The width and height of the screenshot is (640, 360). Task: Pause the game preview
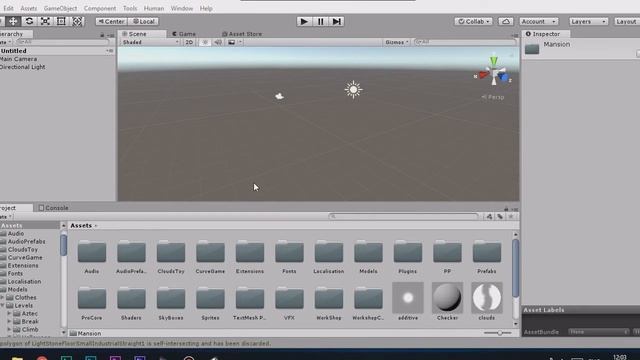(320, 21)
